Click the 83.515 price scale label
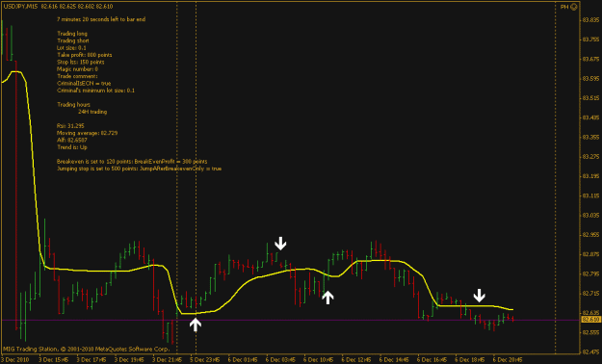 [590, 98]
